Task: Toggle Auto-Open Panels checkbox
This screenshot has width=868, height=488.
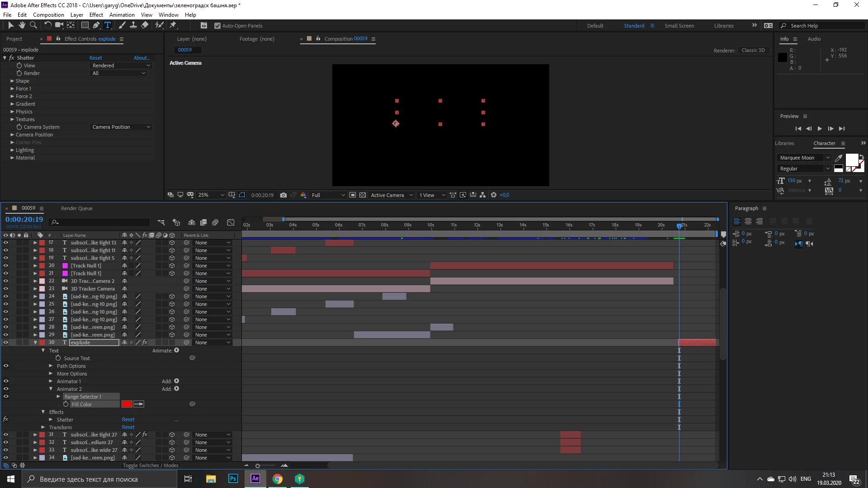Action: coord(217,26)
